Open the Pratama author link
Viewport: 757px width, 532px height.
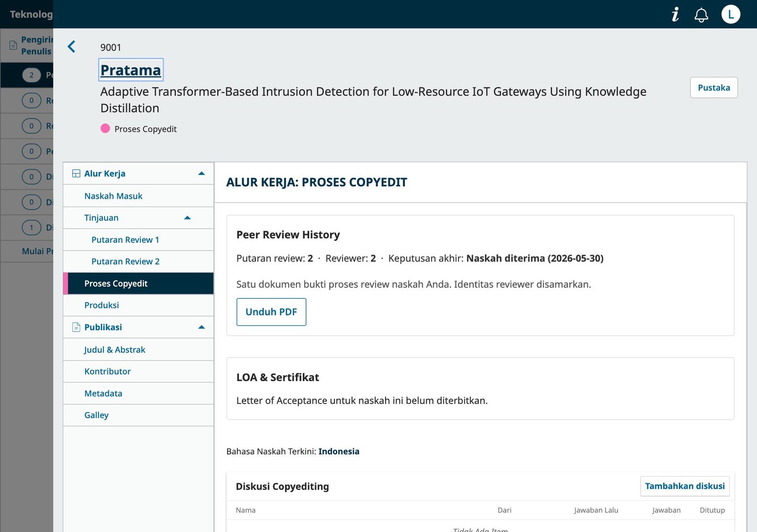(131, 70)
